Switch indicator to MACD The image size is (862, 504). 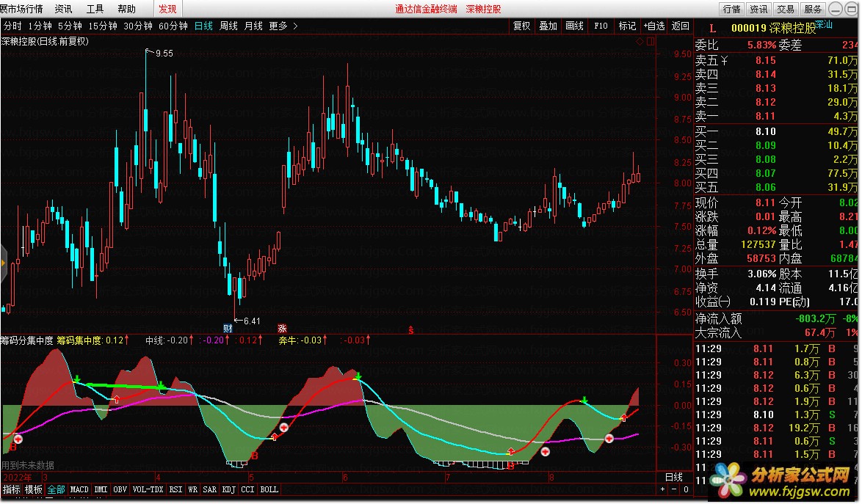[x=79, y=489]
